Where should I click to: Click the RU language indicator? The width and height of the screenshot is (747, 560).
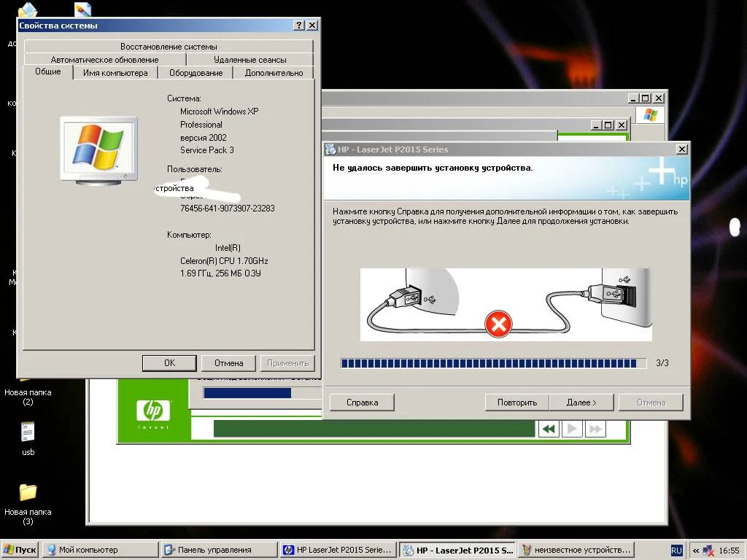tap(676, 551)
